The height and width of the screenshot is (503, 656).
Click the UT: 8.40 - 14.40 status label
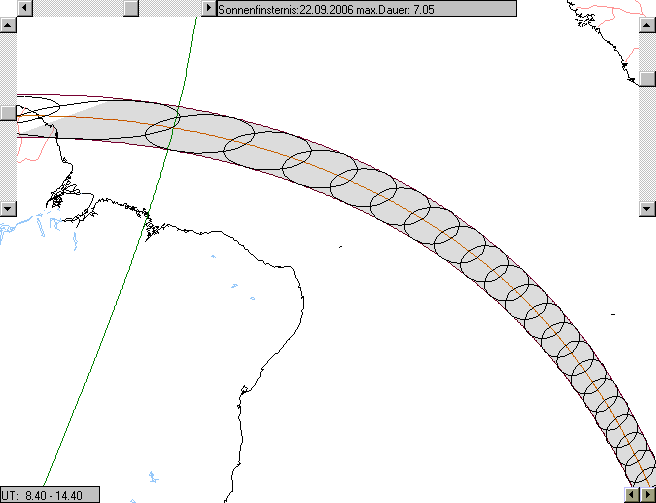(x=50, y=495)
